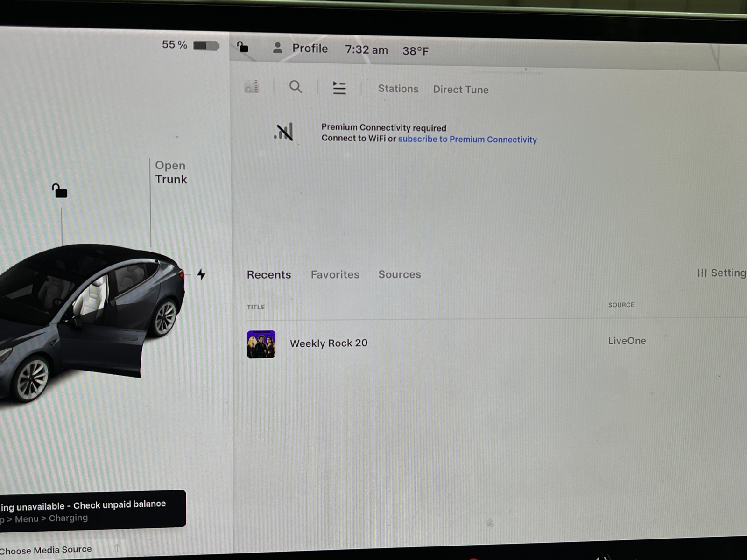Screen dimensions: 747x560
Task: Tap the lock icon above the car
Action: [x=60, y=191]
